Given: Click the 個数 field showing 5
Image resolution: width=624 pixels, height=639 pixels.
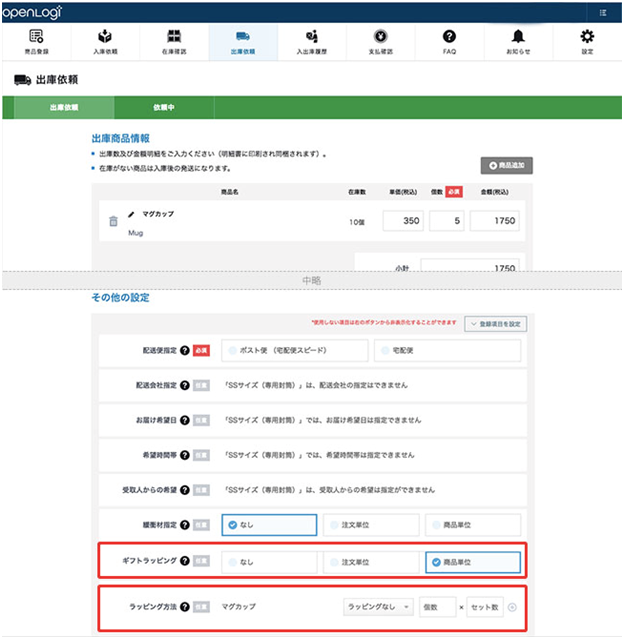Looking at the screenshot, I should pyautogui.click(x=447, y=221).
